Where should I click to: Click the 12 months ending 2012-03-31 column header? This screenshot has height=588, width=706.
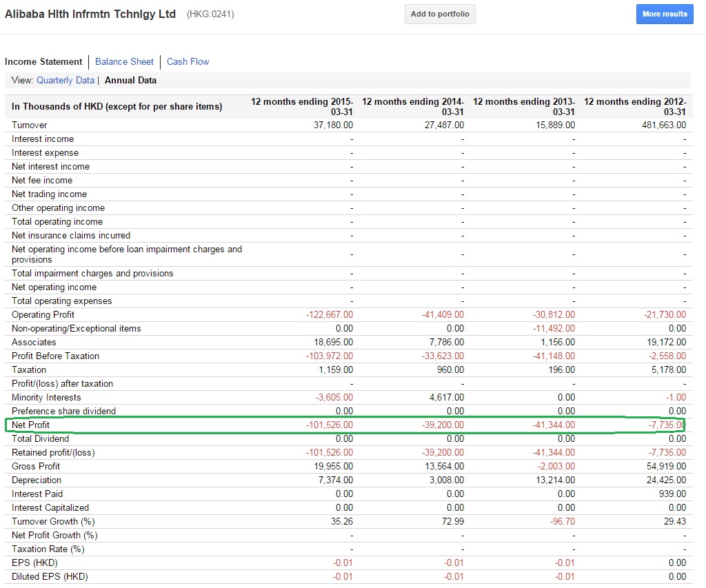[x=635, y=107]
